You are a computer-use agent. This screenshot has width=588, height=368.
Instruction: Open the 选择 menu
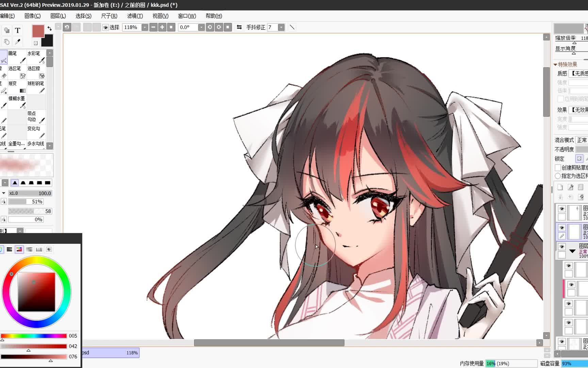point(83,16)
